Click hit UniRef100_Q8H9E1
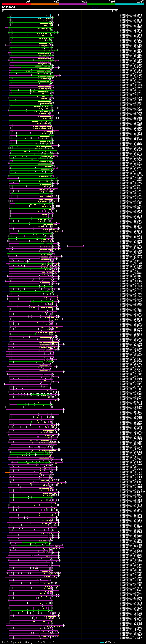Screen dimensions: 146x644 click(x=131, y=48)
